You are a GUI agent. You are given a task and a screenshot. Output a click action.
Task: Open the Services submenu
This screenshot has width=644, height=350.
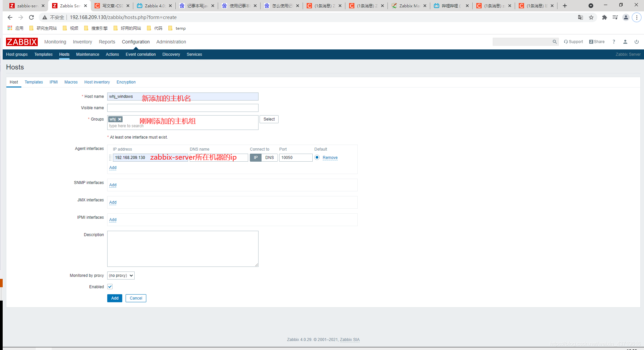194,54
